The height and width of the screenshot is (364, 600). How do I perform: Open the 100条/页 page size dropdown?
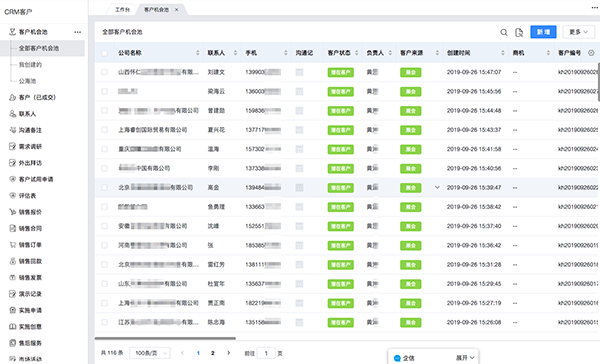tap(150, 353)
